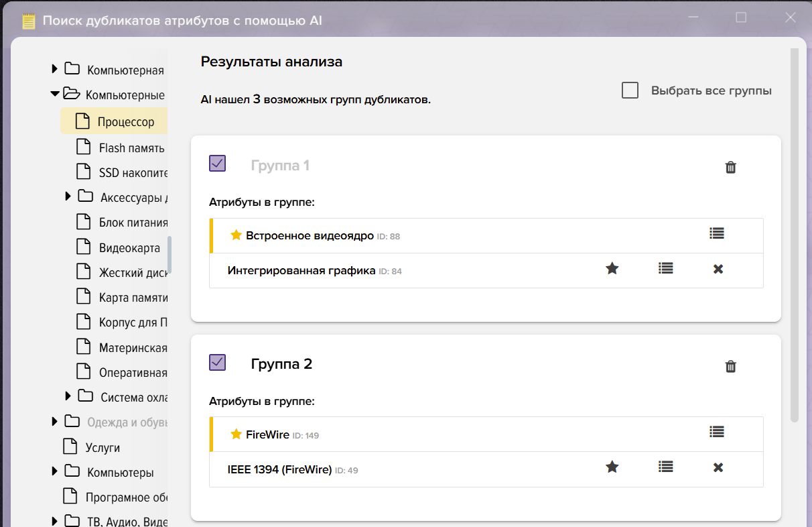Remove Интегрированная графика from the group
The image size is (812, 527).
pyautogui.click(x=718, y=269)
